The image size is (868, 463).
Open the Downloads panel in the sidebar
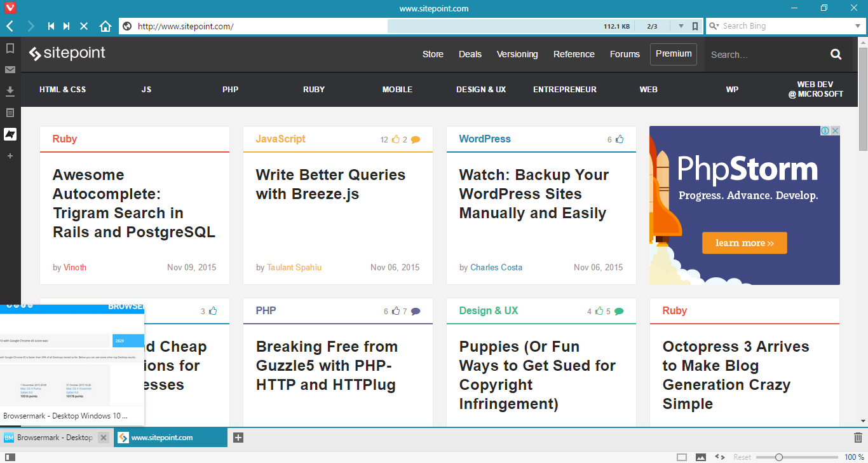click(x=10, y=91)
